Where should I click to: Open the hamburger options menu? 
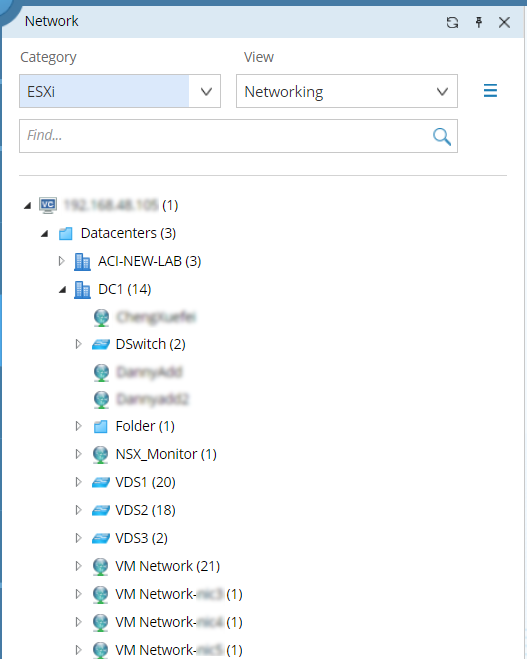pyautogui.click(x=490, y=91)
